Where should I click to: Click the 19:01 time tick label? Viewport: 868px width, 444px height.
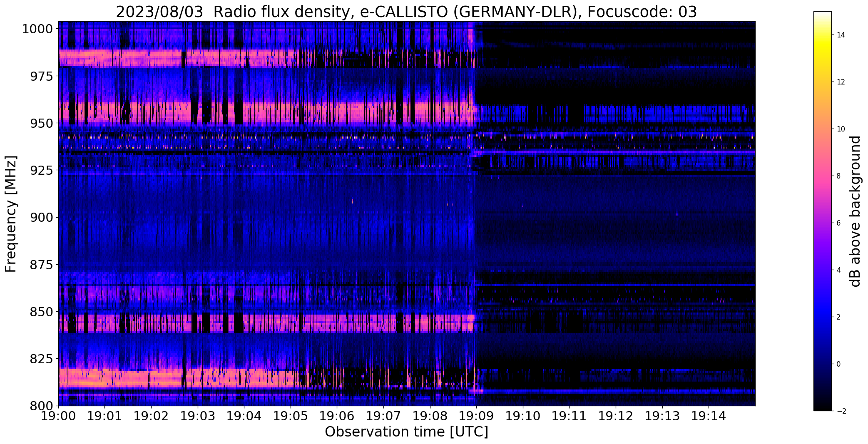pyautogui.click(x=105, y=416)
